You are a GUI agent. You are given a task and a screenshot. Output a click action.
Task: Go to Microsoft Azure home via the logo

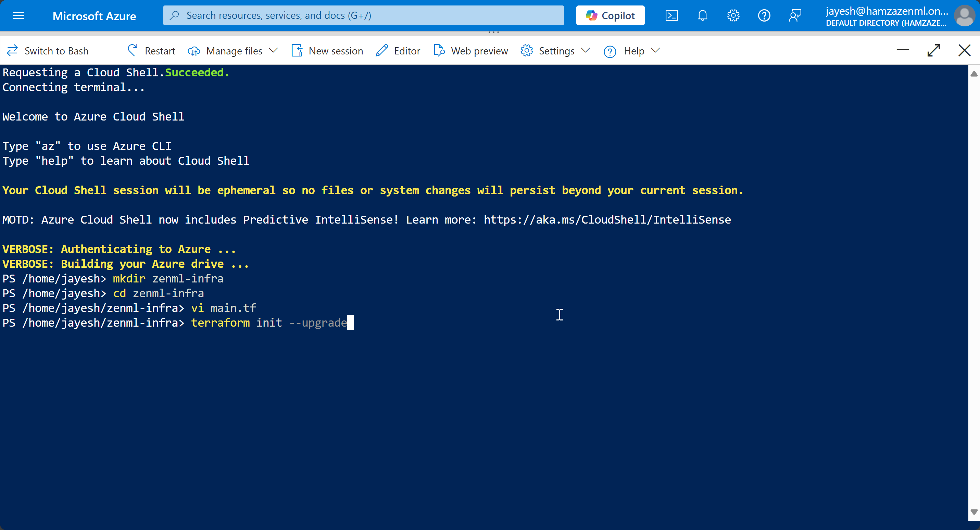click(x=95, y=16)
